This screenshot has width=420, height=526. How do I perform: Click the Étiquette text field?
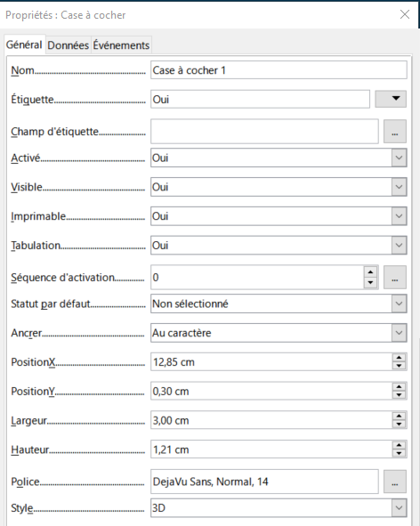pyautogui.click(x=260, y=100)
